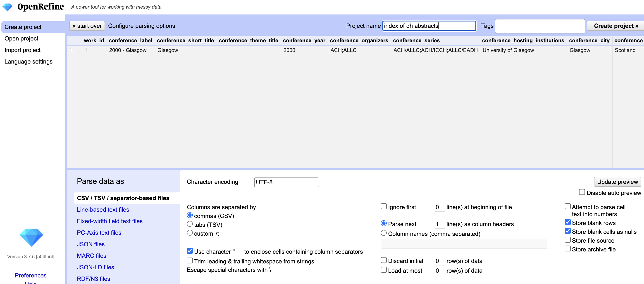Screen dimensions: 644x284
Task: Switch to Open project tab
Action: coord(21,38)
